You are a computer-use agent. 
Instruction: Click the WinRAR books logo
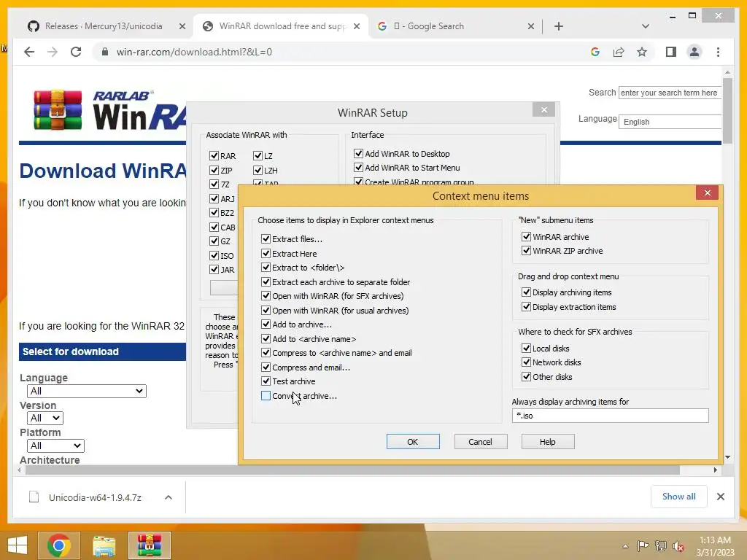point(58,110)
